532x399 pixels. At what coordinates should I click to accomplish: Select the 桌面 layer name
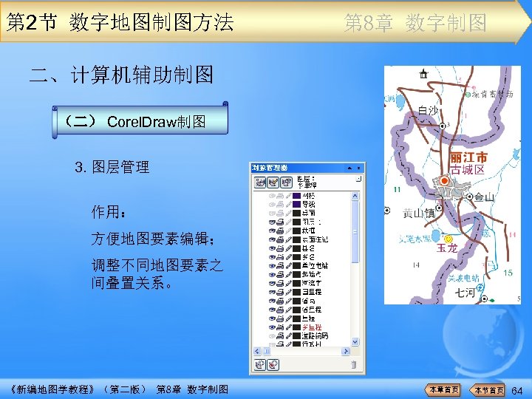point(308,213)
